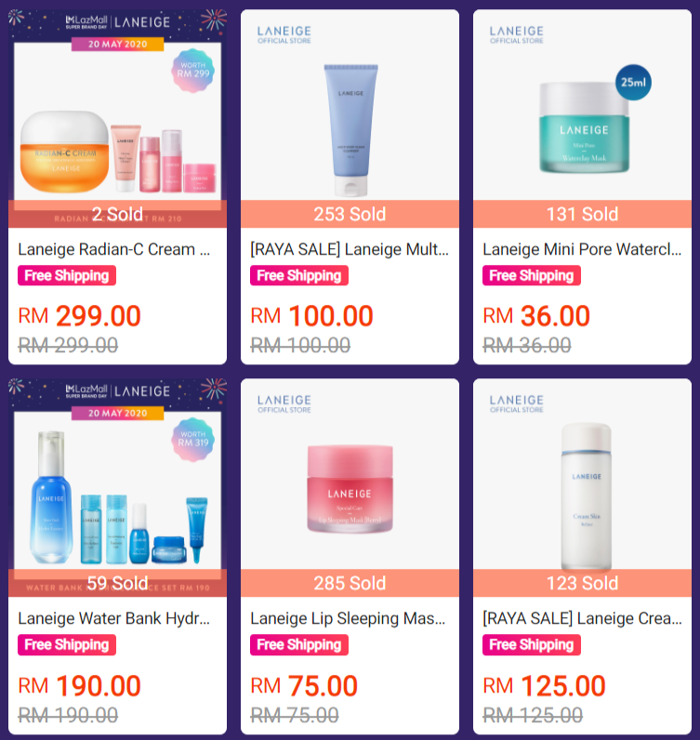Screen dimensions: 700x740
Task: Click Free Shipping tag on Mini Pore Waterclay
Action: (x=532, y=275)
